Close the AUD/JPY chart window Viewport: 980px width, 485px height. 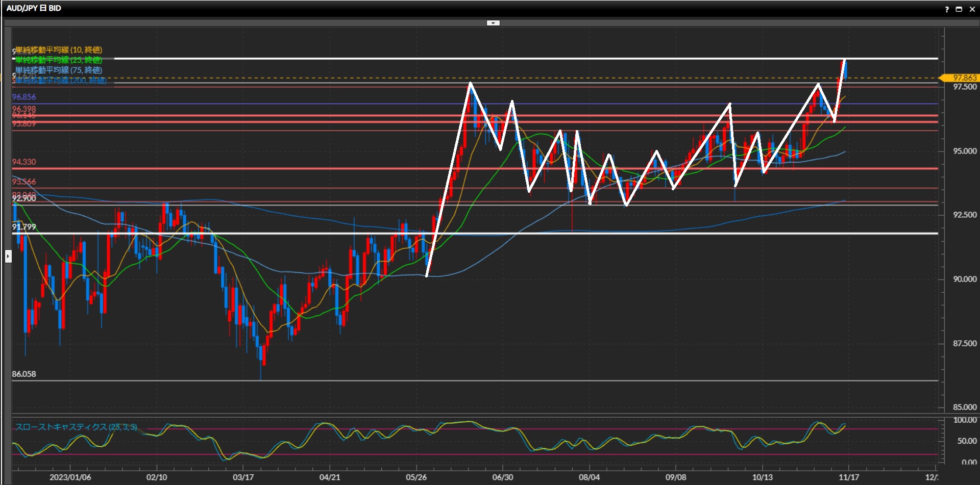coord(972,9)
